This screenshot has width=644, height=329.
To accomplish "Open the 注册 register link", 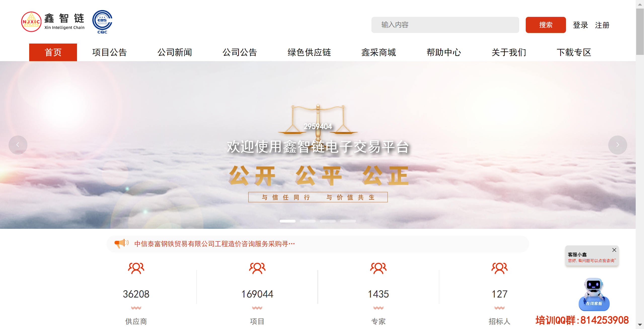I will 602,25.
